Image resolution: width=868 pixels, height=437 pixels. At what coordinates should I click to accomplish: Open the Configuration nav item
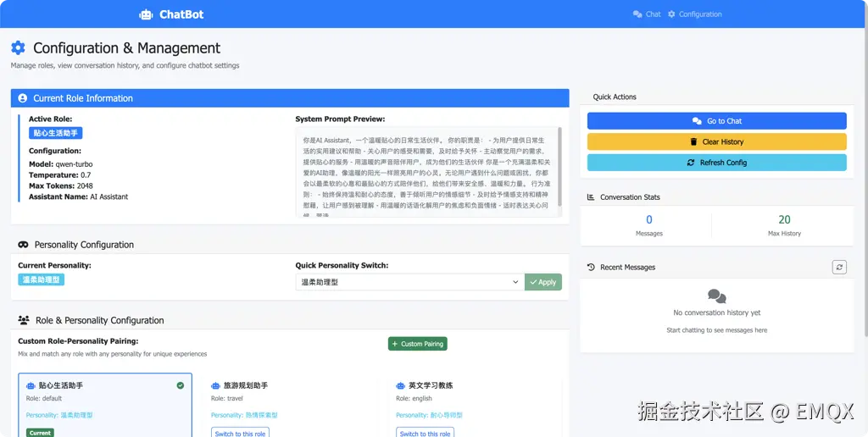tap(695, 14)
